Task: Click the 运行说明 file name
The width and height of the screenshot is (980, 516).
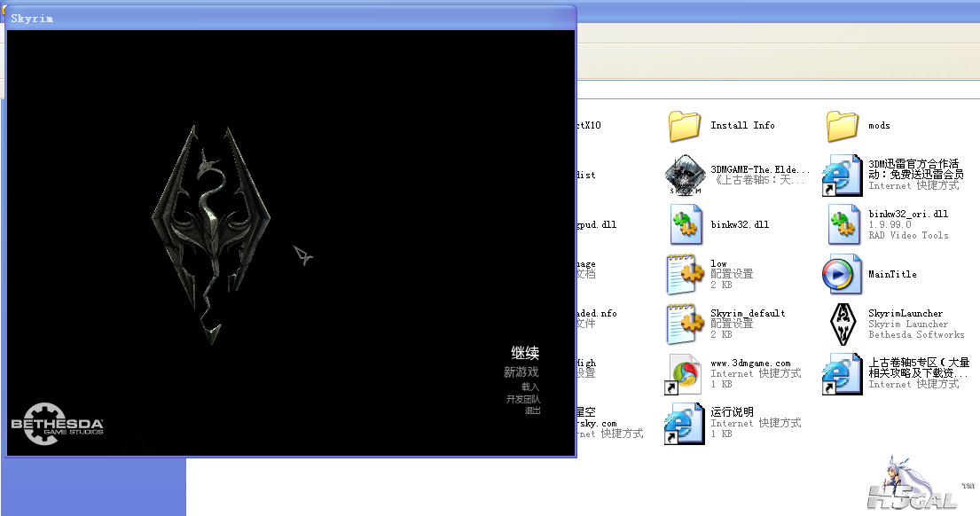Action: pyautogui.click(x=732, y=411)
